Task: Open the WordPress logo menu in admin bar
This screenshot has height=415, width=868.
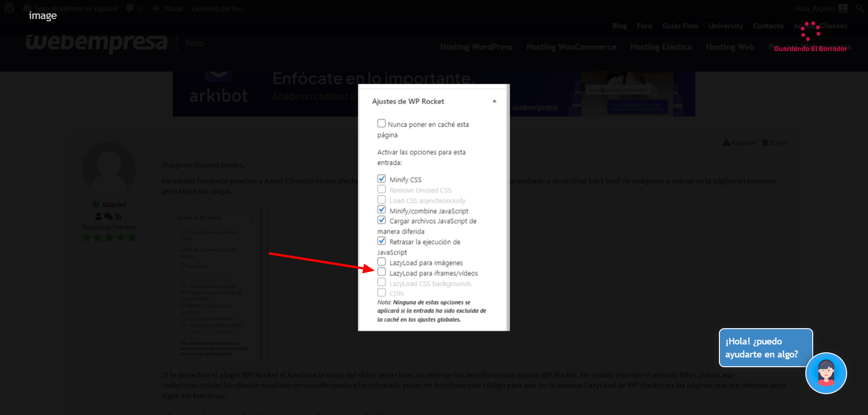Action: pyautogui.click(x=9, y=8)
